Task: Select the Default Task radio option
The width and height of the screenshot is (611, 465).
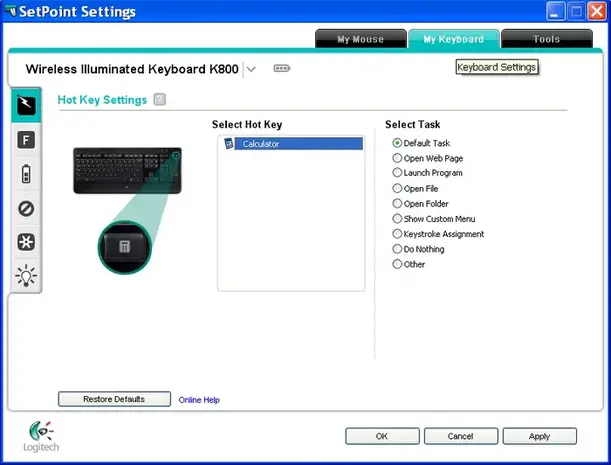Action: pyautogui.click(x=397, y=143)
